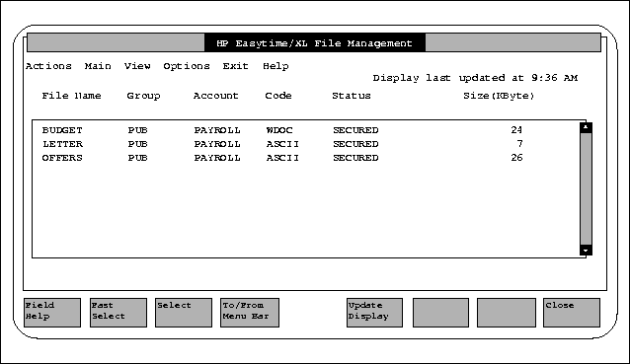Click the Field Help function key
Image resolution: width=630 pixels, height=364 pixels.
[x=52, y=313]
